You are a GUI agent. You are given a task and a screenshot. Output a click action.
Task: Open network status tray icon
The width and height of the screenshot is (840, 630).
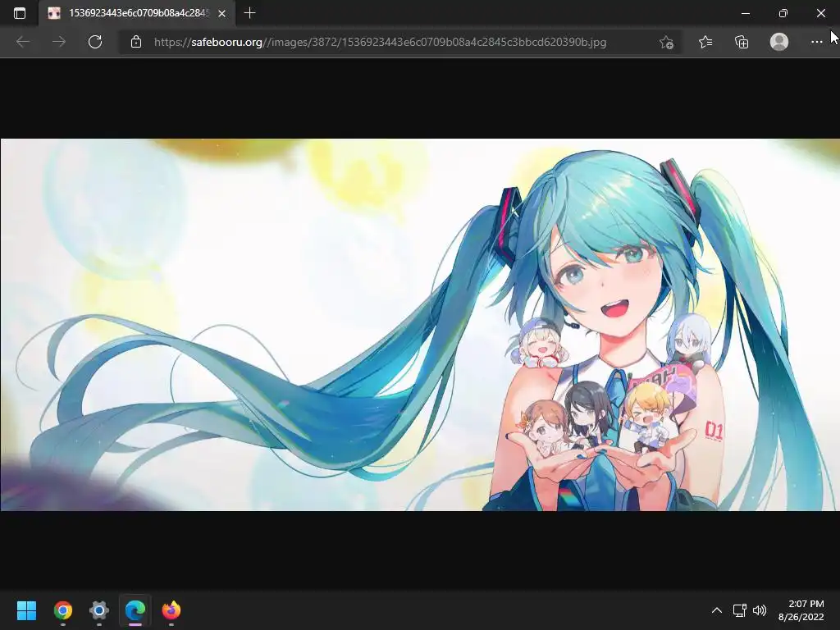[x=740, y=610]
